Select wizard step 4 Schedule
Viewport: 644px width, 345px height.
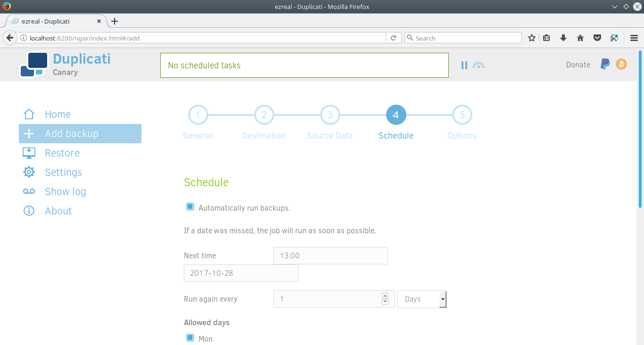click(x=396, y=115)
